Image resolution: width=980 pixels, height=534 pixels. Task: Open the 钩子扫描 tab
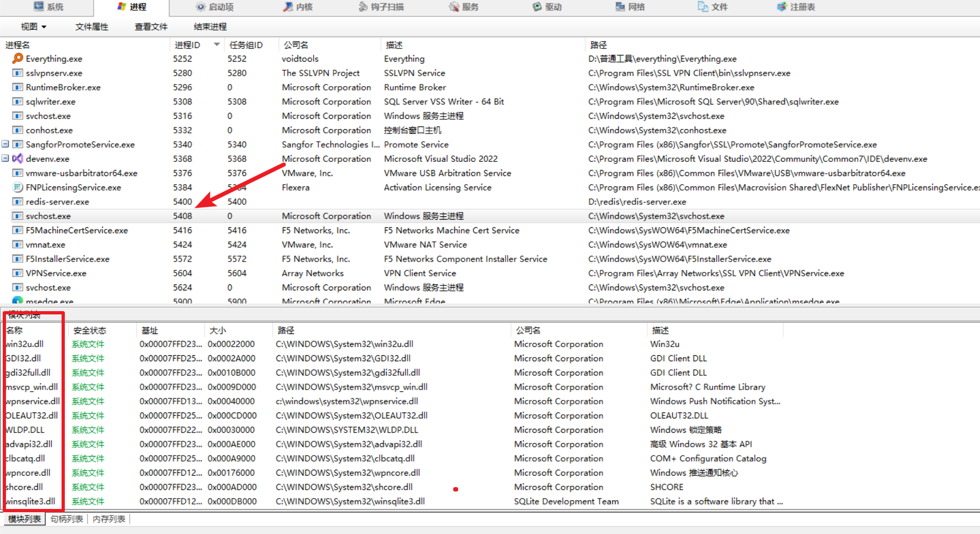(x=381, y=7)
